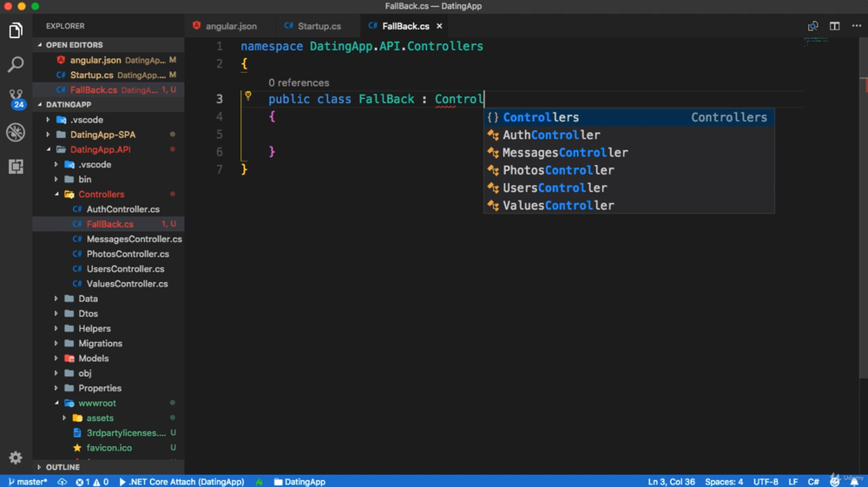Click the flame icon in status bar

tap(259, 482)
